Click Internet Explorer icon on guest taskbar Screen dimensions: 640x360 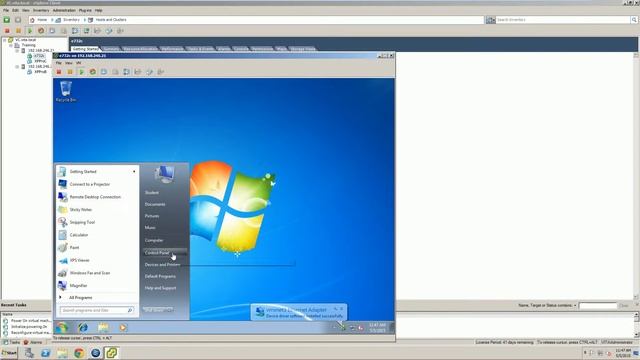point(83,327)
